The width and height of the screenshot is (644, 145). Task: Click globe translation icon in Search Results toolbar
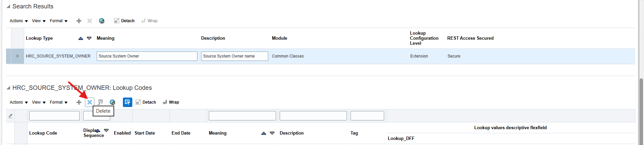(102, 21)
